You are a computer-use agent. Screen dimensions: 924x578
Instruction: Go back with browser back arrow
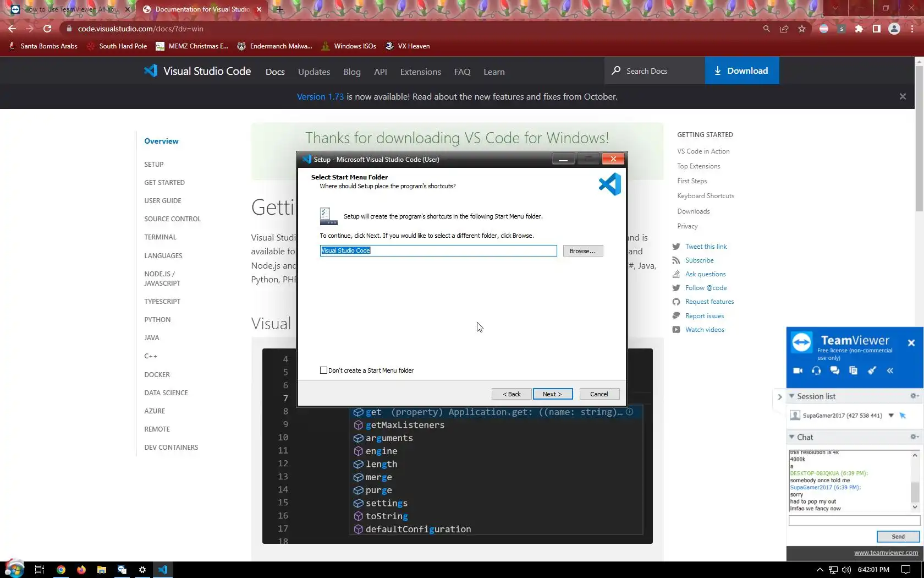tap(12, 29)
